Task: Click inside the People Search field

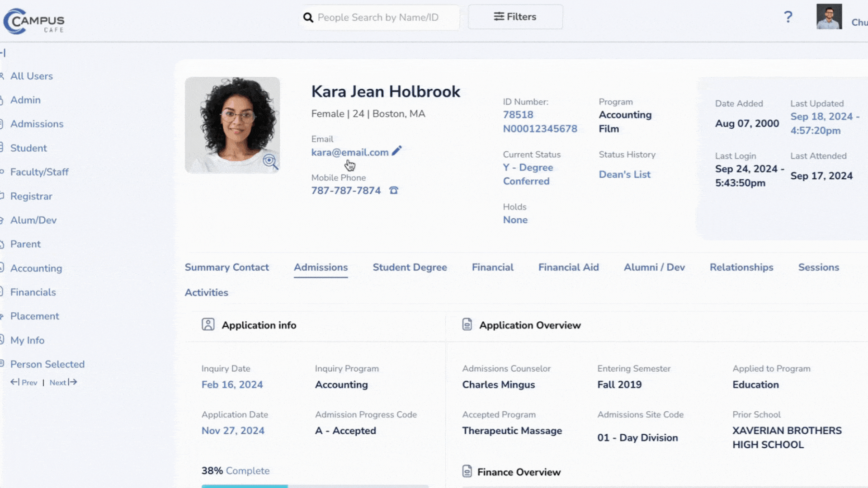Action: point(380,17)
